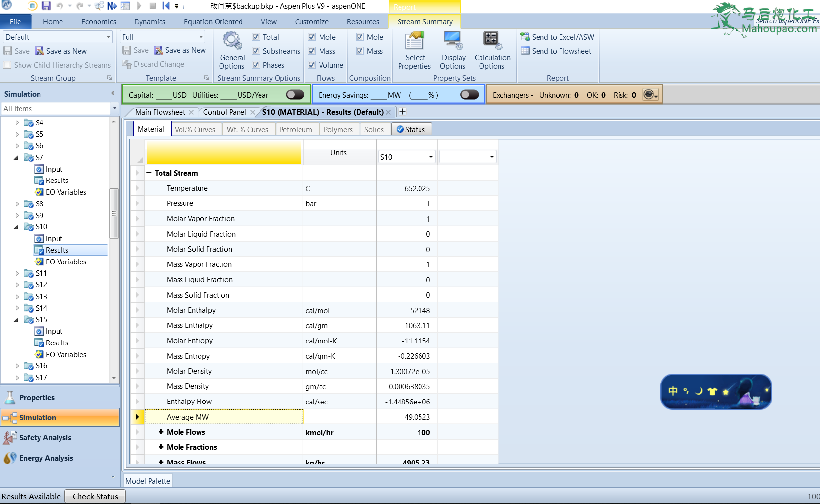Open the Control Panel icon in quick toolbar
Viewport: 820px width, 504px height.
(125, 6)
